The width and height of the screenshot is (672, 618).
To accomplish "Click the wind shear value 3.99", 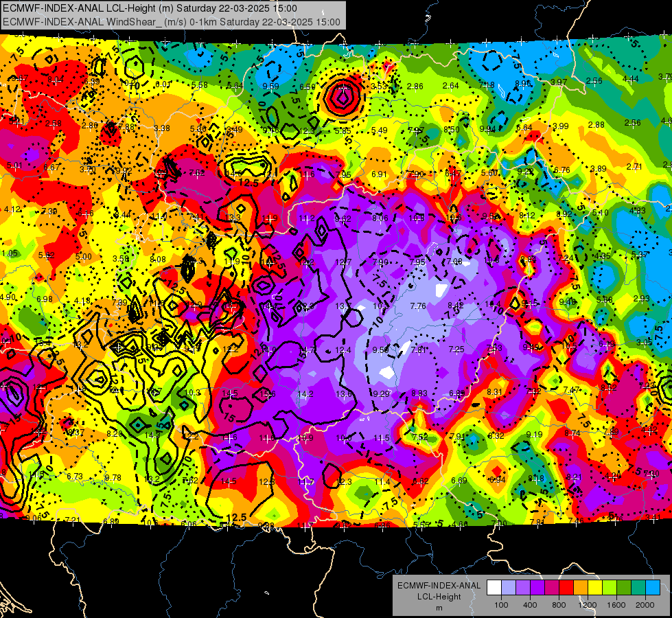I will [561, 126].
